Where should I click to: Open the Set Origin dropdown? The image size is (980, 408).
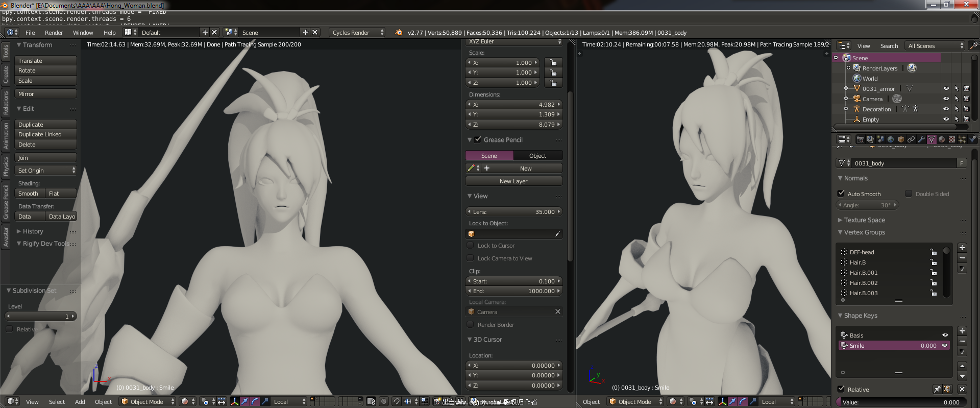tap(45, 171)
